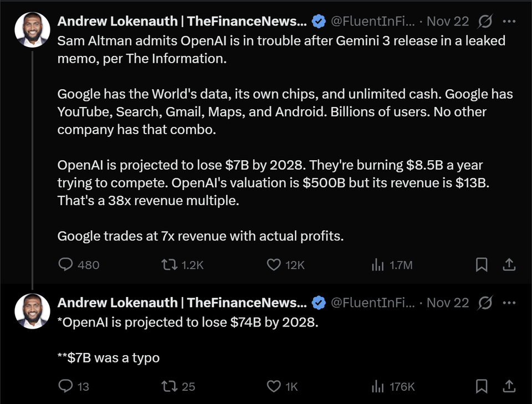Bookmark the first tweet

point(481,265)
